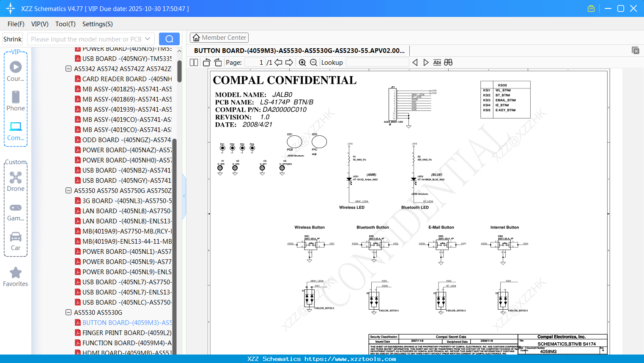Click the Lookup text field
Viewport: 644px width, 363px height.
tap(377, 62)
